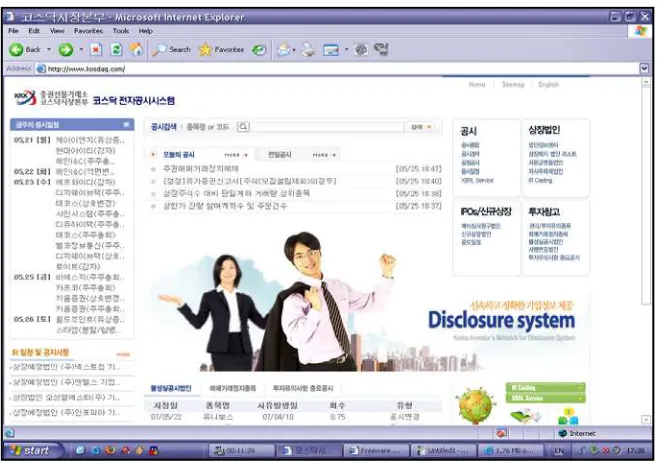Open the File menu
The width and height of the screenshot is (658, 462).
13,31
